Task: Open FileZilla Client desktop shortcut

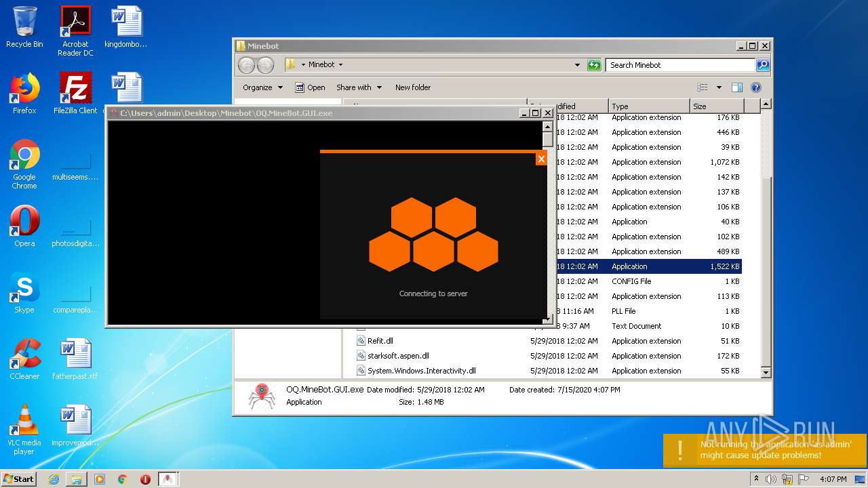Action: (75, 94)
